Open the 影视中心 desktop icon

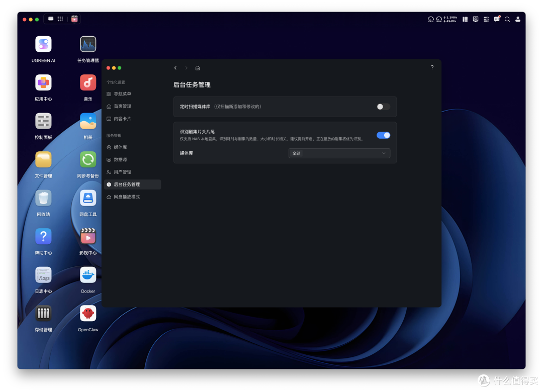point(88,237)
